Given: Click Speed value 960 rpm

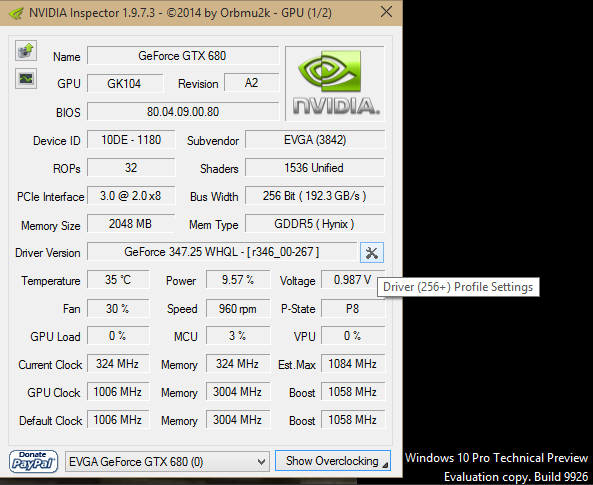Looking at the screenshot, I should 238,308.
